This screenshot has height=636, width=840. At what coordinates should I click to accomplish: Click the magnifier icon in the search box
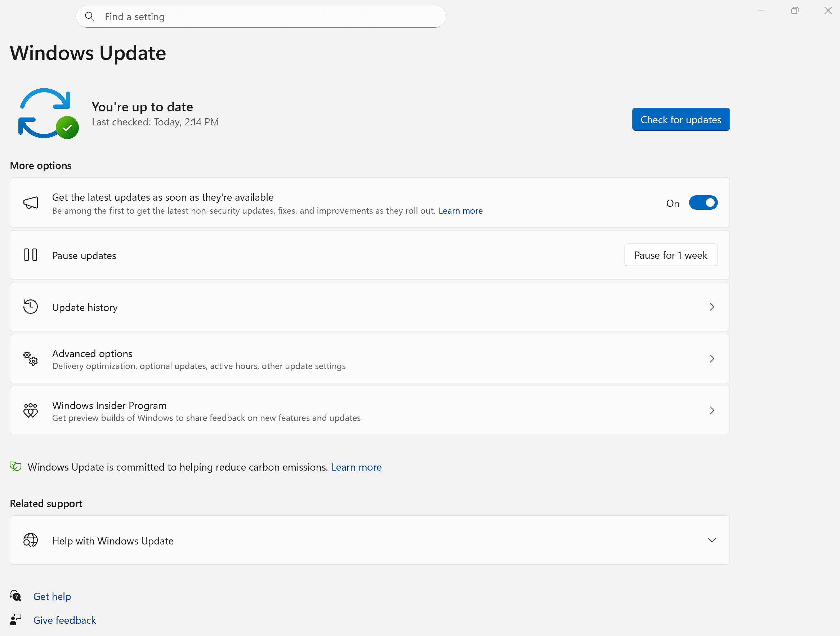tap(90, 16)
